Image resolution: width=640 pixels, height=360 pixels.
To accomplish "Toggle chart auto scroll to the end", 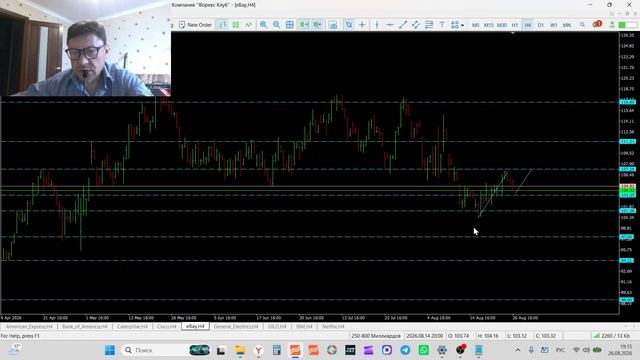I will (x=304, y=25).
